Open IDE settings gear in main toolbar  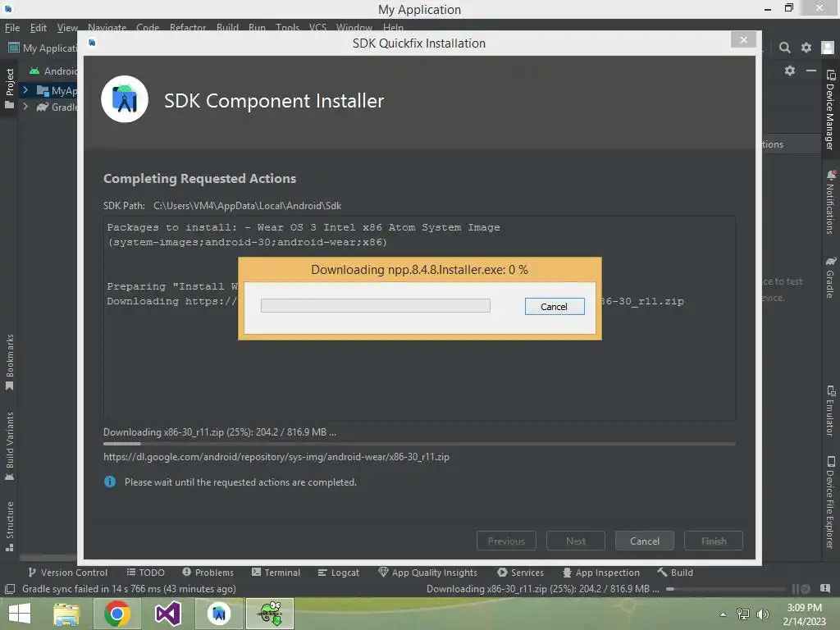coord(806,48)
